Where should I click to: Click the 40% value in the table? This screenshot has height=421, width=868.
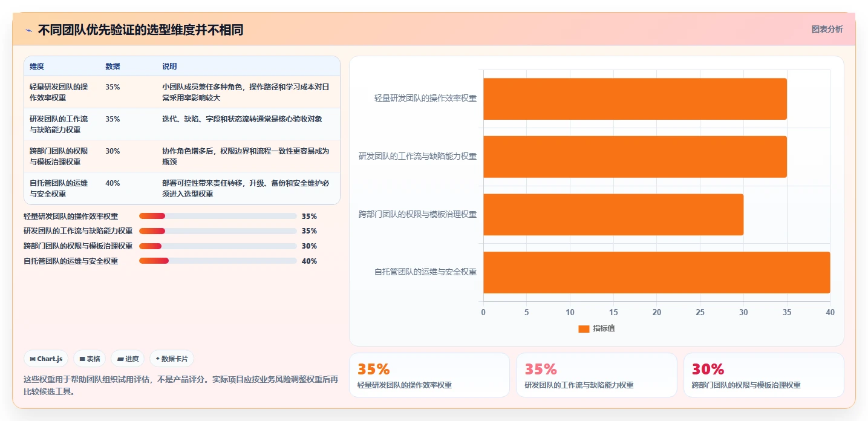[113, 183]
